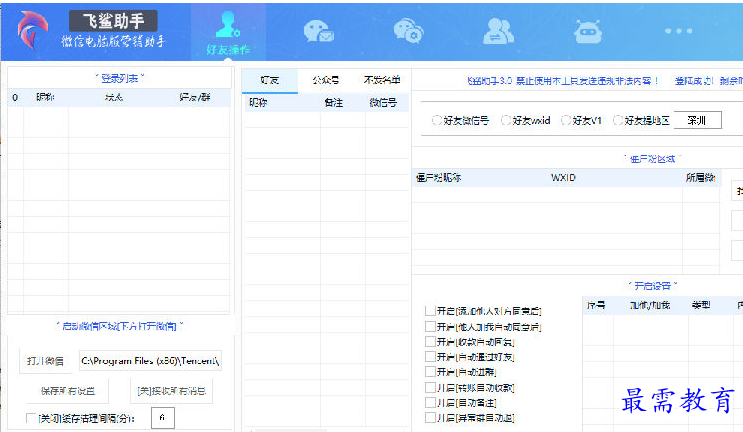743x432 pixels.
Task: Click the WeChat path field C:\Program Files
Action: 150,361
